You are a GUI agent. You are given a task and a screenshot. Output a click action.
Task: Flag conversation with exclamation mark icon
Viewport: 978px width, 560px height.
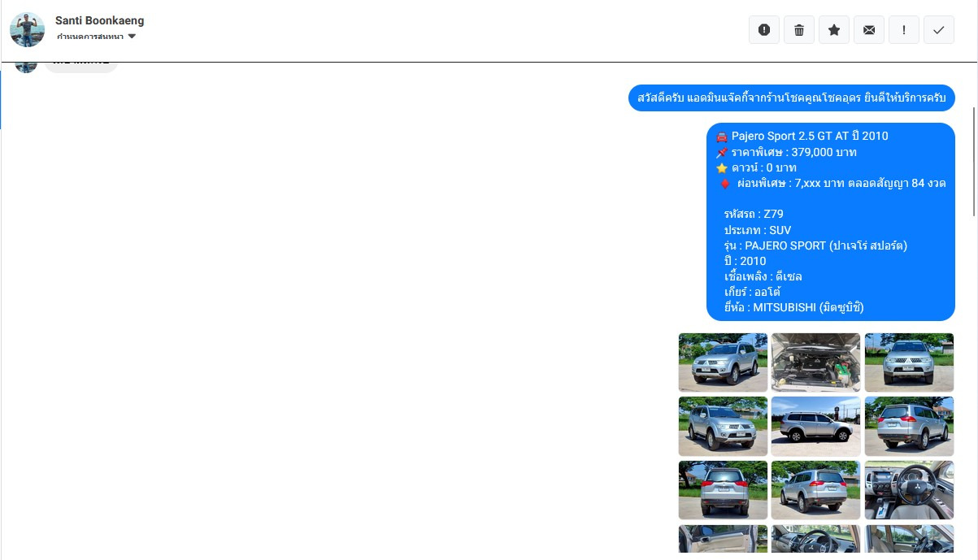[x=904, y=30]
